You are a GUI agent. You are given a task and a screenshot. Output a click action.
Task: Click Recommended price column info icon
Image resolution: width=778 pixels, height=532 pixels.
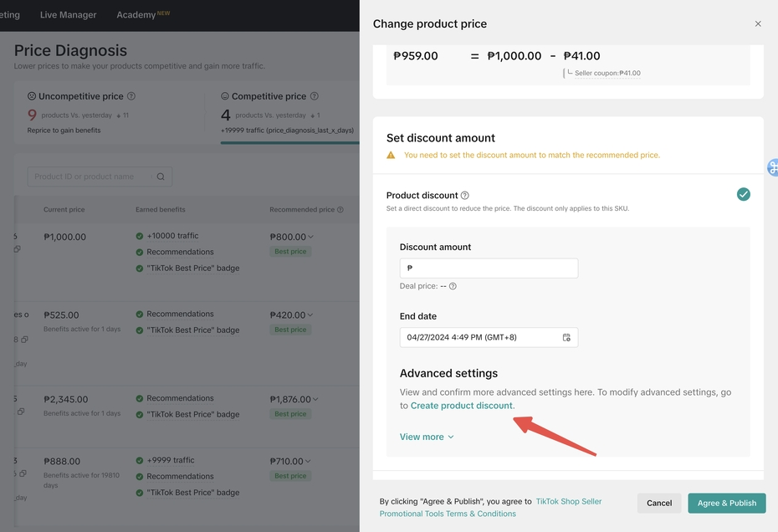coord(340,210)
